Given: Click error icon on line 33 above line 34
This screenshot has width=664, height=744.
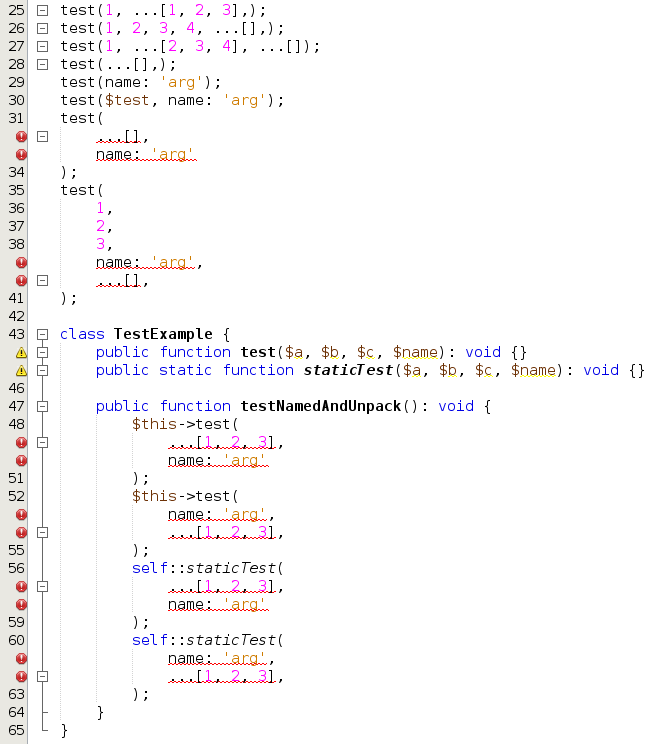Looking at the screenshot, I should tap(21, 155).
